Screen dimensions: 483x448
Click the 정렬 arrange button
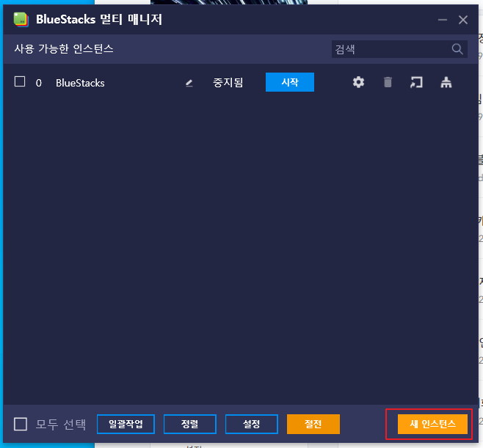tap(189, 424)
